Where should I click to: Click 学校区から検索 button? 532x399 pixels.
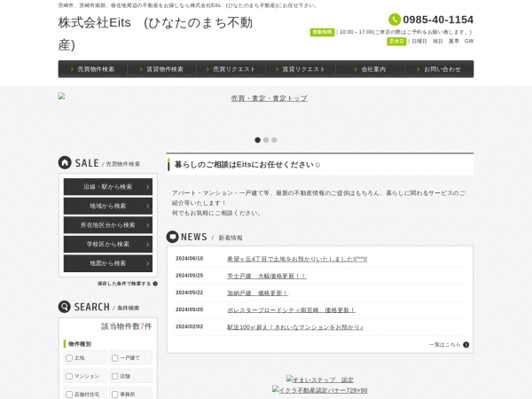(108, 245)
